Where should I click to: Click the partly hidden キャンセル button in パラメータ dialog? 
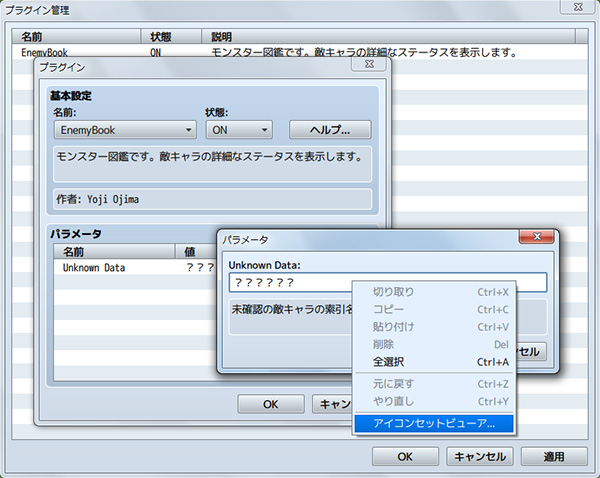pyautogui.click(x=531, y=351)
